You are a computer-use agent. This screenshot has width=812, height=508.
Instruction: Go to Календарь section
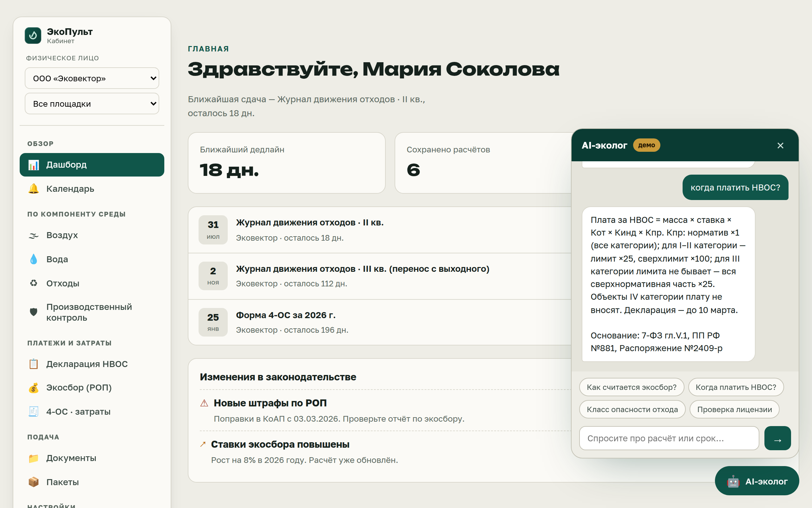click(92, 189)
